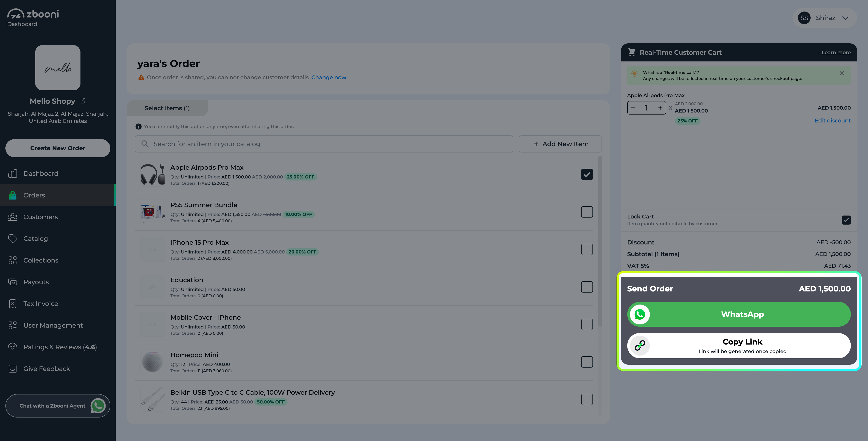This screenshot has height=441, width=868.
Task: Check the PS5 Summer Bundle checkbox
Action: point(587,212)
